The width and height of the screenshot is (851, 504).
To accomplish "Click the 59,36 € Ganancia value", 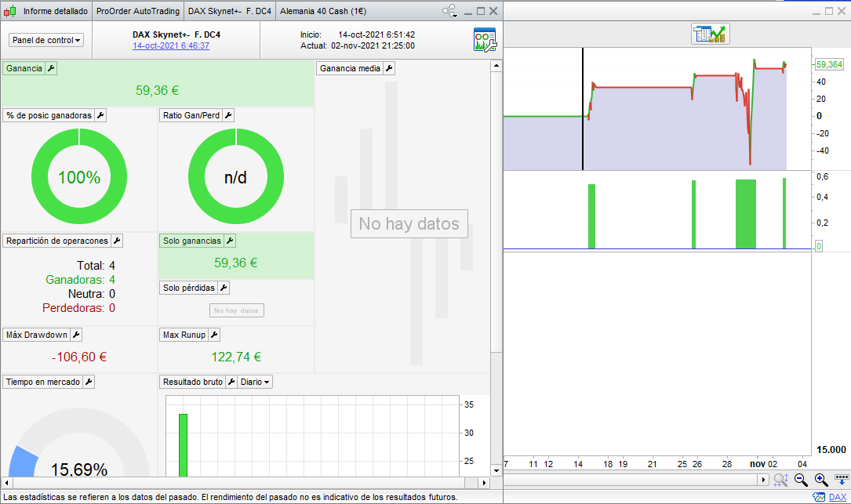I will click(158, 91).
